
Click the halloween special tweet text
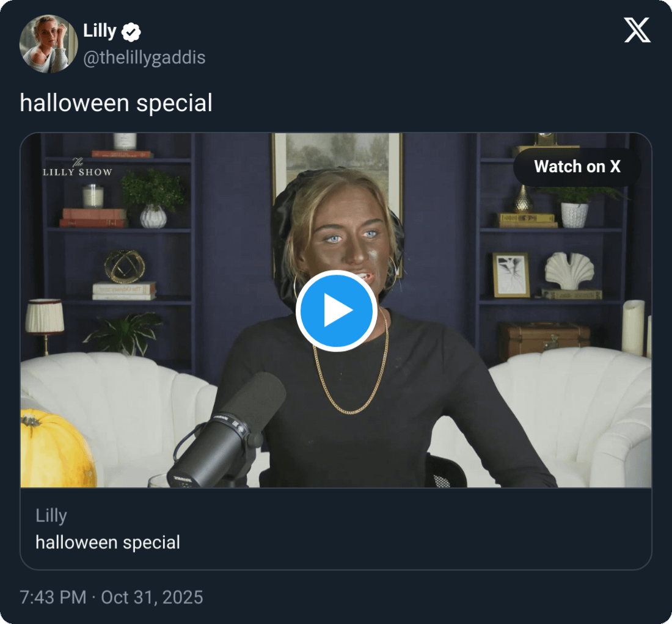pos(116,103)
